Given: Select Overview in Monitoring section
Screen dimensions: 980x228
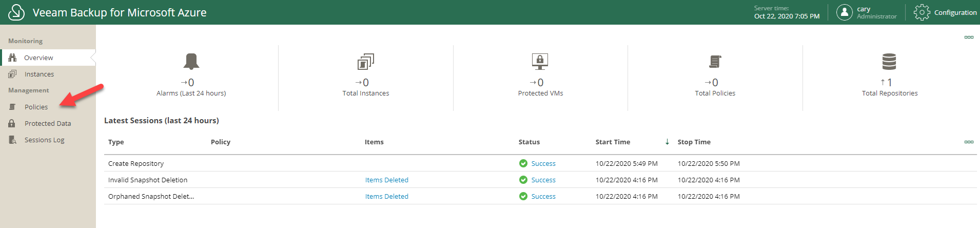Looking at the screenshot, I should point(38,58).
